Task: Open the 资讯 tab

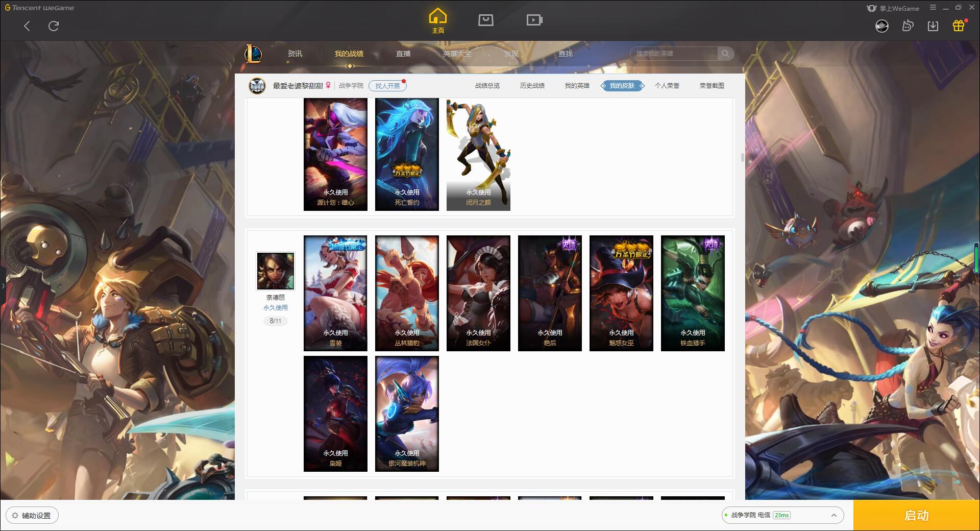Action: 295,54
